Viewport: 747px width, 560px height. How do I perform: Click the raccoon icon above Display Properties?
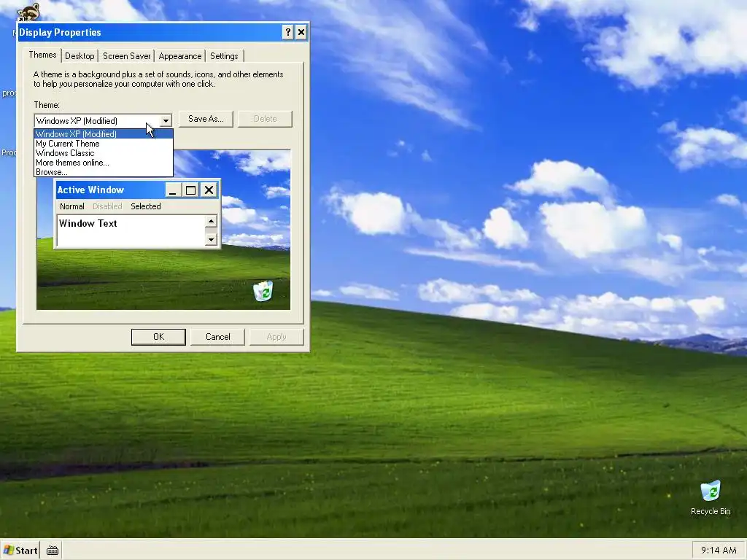coord(28,12)
